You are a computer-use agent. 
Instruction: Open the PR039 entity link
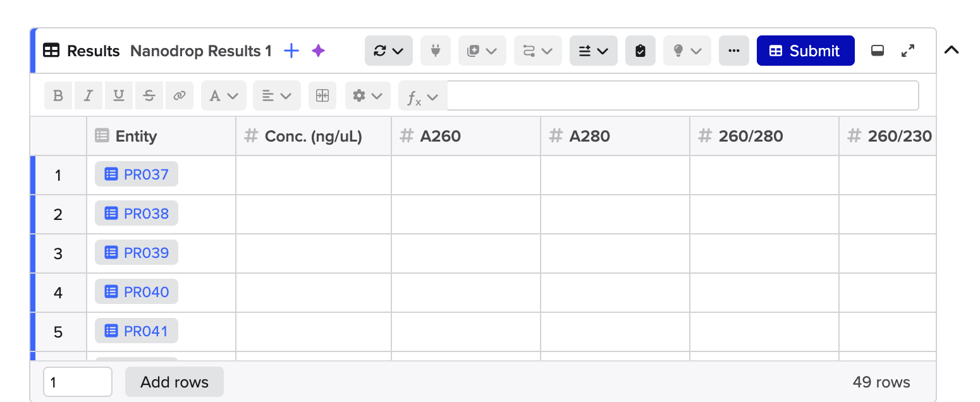pos(136,252)
